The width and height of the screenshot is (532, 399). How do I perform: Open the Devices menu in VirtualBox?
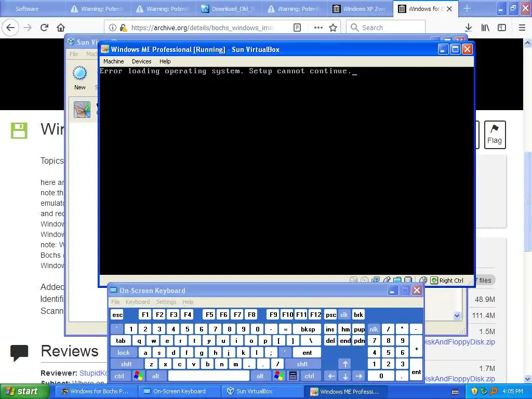click(x=141, y=61)
